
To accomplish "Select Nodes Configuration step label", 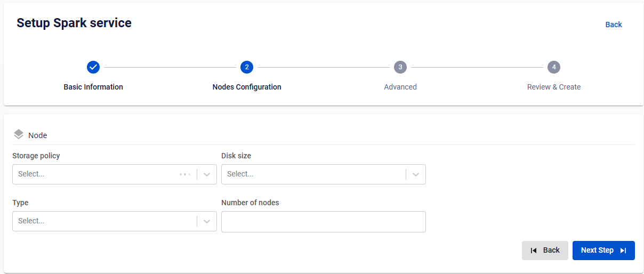I will (x=247, y=87).
